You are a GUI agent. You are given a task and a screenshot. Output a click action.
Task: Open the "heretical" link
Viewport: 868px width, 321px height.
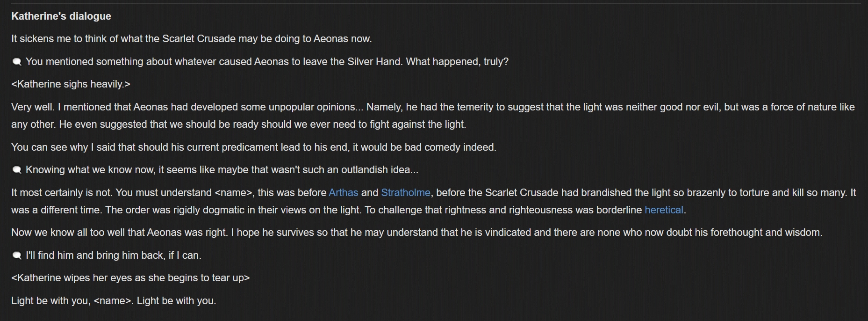click(663, 210)
